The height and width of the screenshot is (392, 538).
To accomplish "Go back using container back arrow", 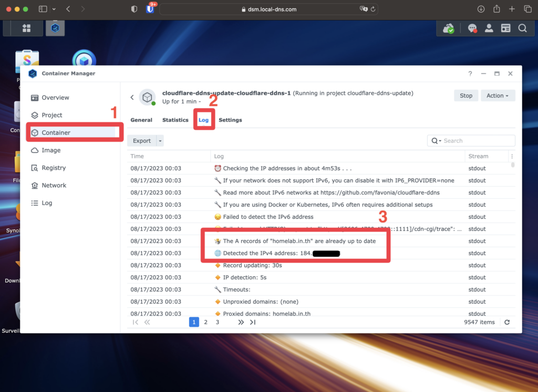I will (132, 97).
